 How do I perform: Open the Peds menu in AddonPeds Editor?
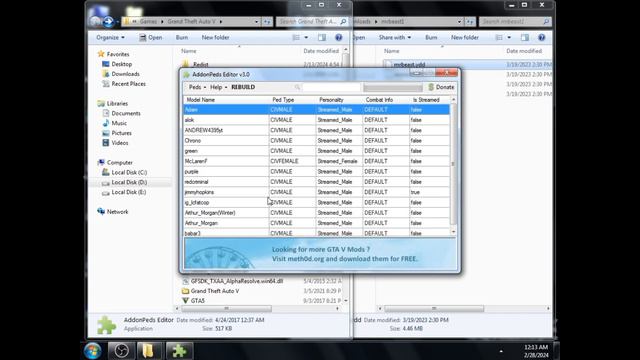[197, 87]
